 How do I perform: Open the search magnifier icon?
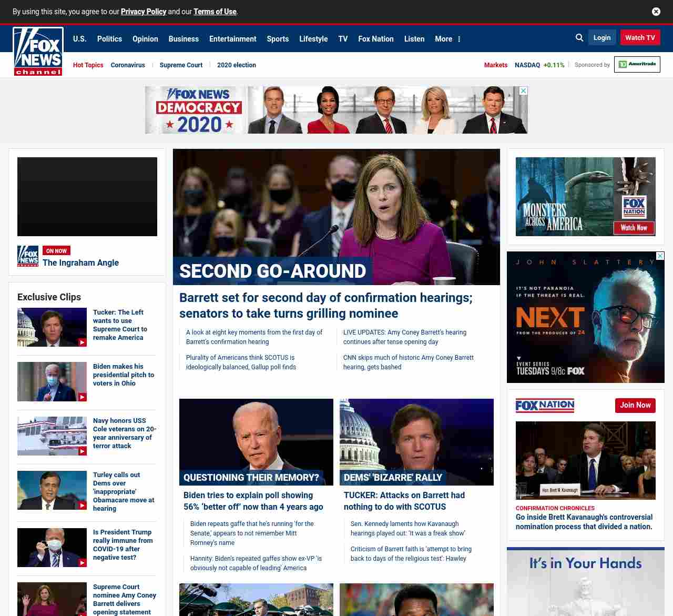click(579, 38)
